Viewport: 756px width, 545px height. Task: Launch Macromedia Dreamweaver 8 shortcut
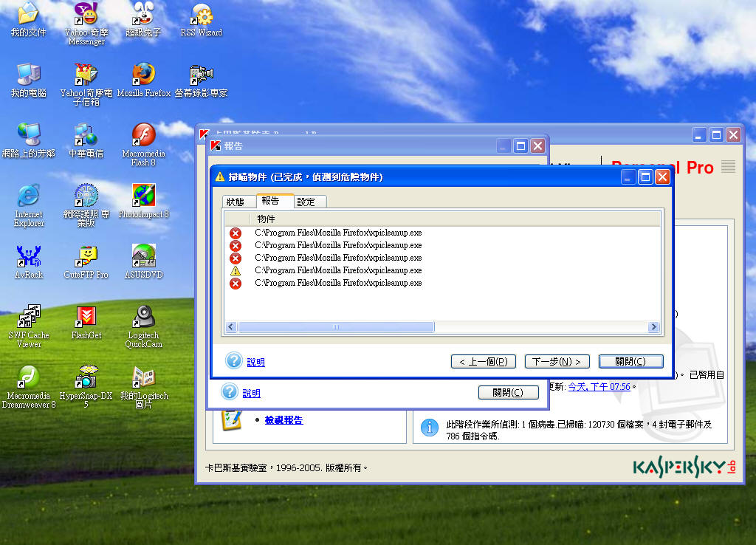coord(29,378)
